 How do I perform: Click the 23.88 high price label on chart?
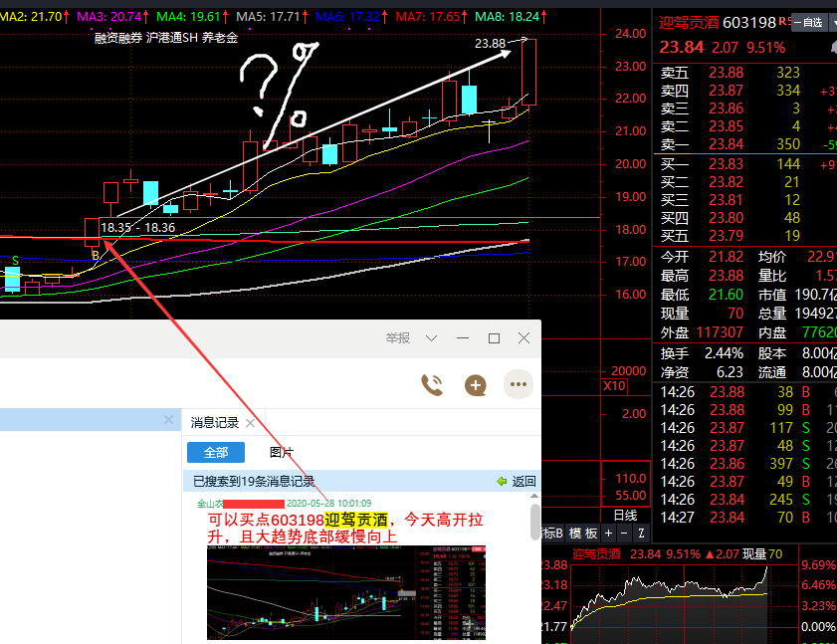[490, 43]
